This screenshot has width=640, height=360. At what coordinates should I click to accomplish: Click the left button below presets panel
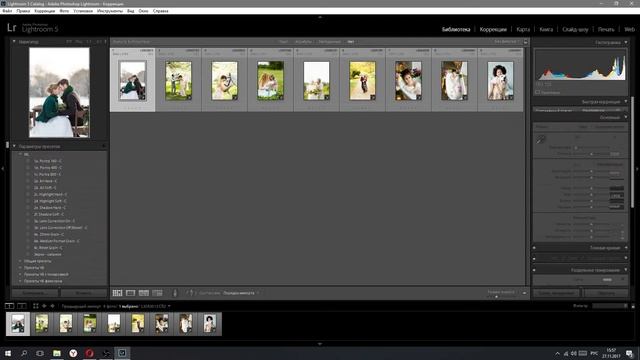[35, 293]
